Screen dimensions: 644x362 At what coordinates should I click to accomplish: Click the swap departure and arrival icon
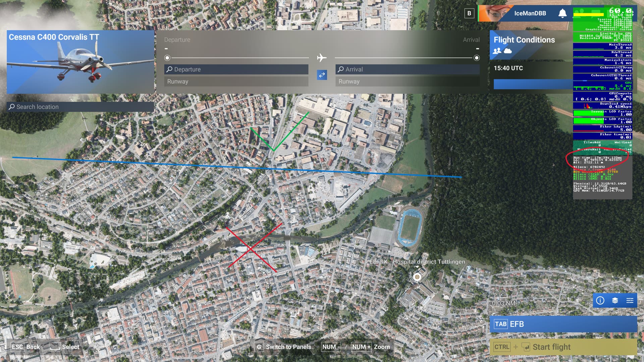pyautogui.click(x=322, y=75)
